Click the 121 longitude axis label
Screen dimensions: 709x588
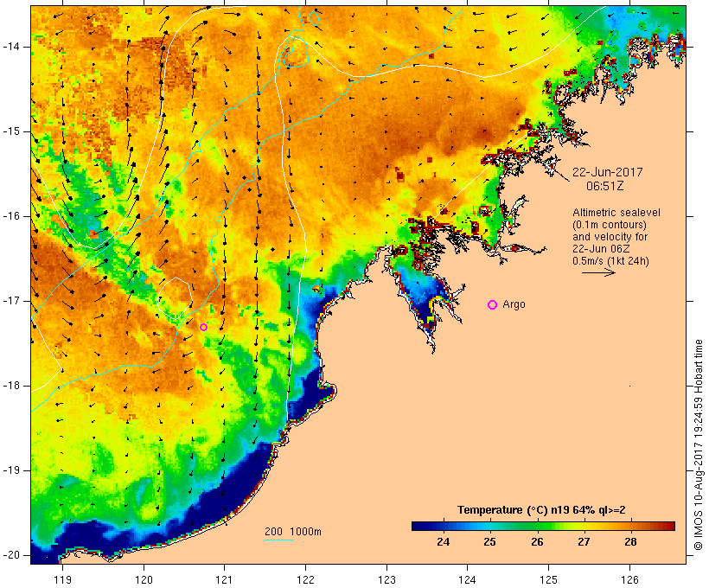[224, 579]
